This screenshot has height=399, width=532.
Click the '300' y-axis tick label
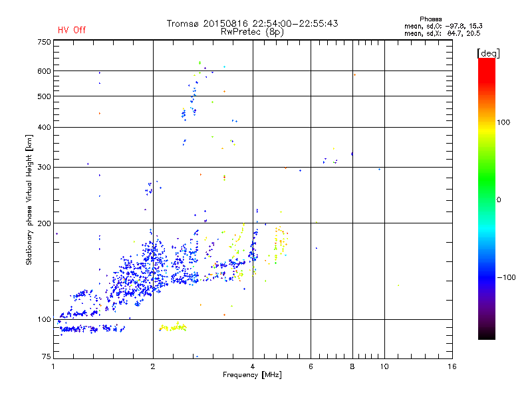click(44, 168)
